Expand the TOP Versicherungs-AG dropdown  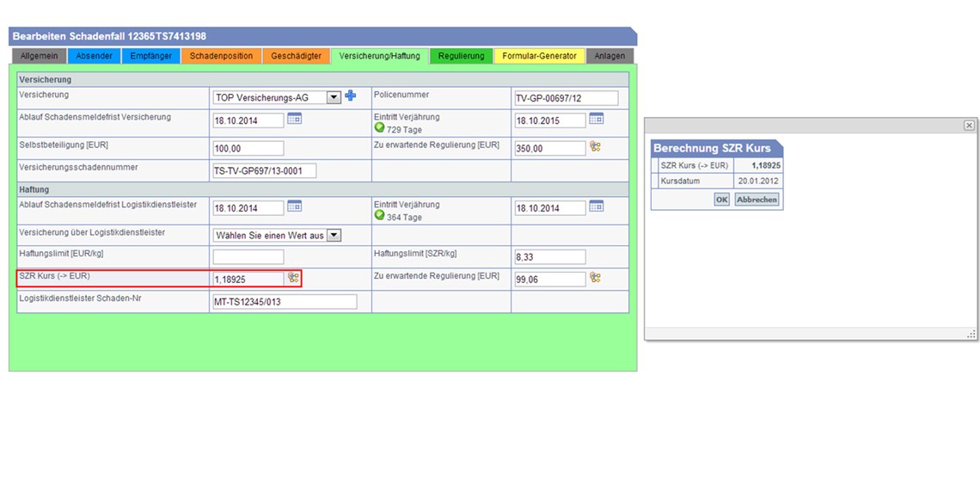point(334,97)
